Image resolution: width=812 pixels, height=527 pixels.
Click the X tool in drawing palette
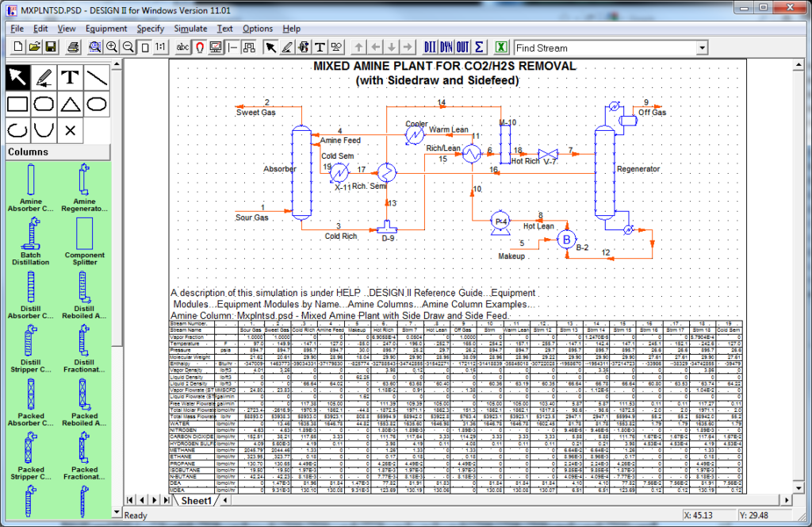71,131
